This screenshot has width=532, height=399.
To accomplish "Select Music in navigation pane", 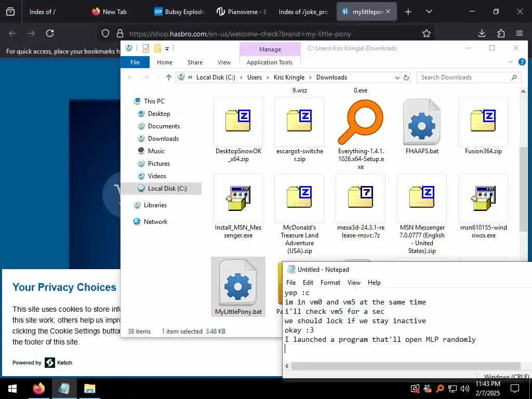I will (x=156, y=151).
